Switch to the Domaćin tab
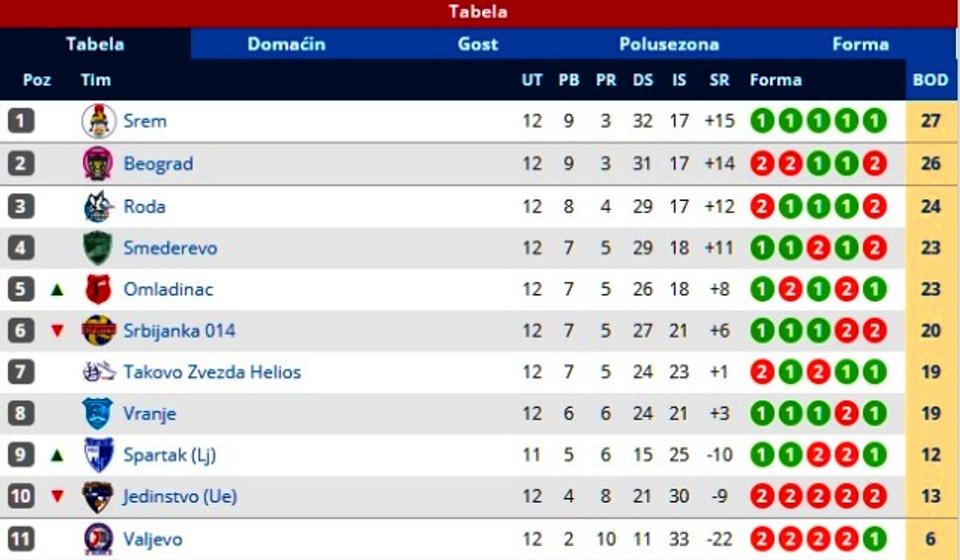The image size is (960, 560). (x=286, y=44)
